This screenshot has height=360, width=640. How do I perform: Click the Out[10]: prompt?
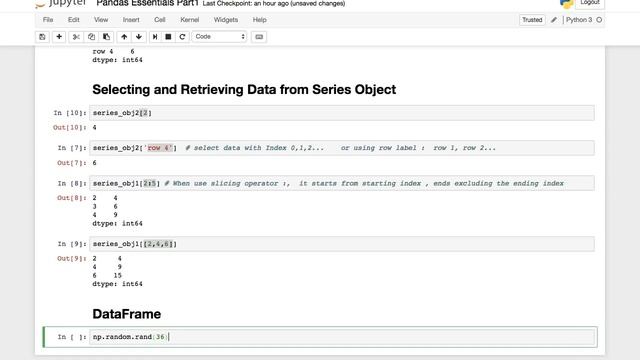pos(70,128)
